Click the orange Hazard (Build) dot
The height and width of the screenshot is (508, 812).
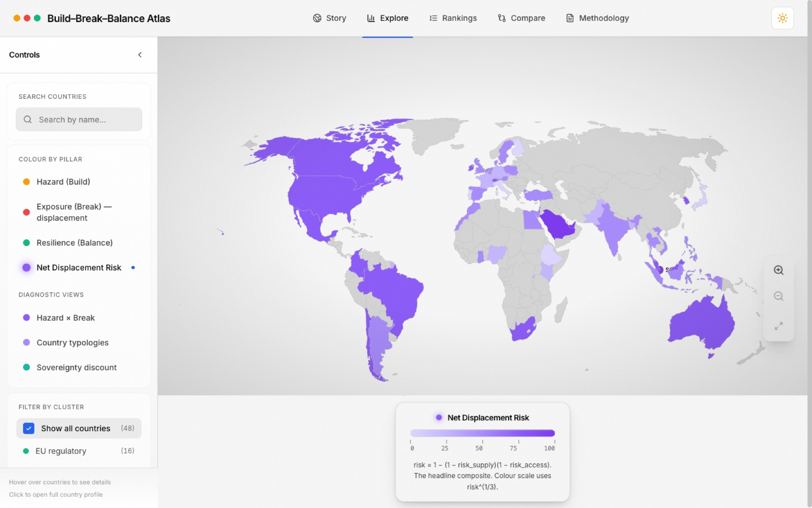pos(27,182)
